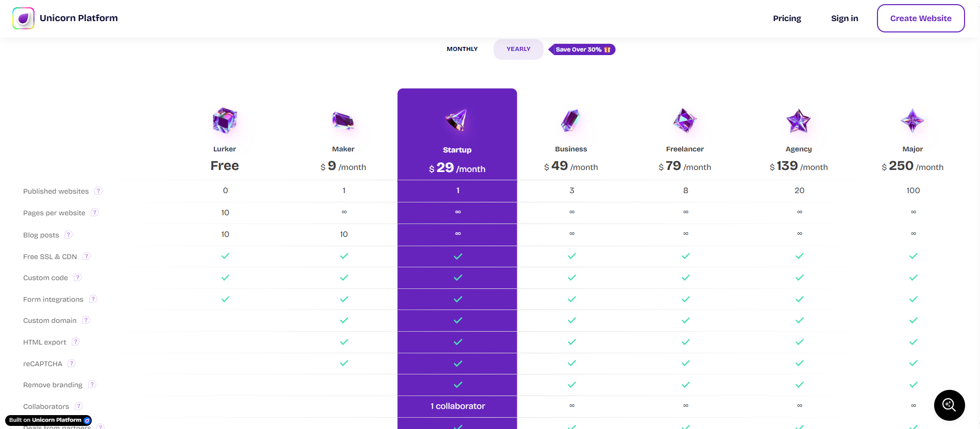Click the Published websites value 100 for Major
Viewport: 980px width, 429px height.
[913, 191]
